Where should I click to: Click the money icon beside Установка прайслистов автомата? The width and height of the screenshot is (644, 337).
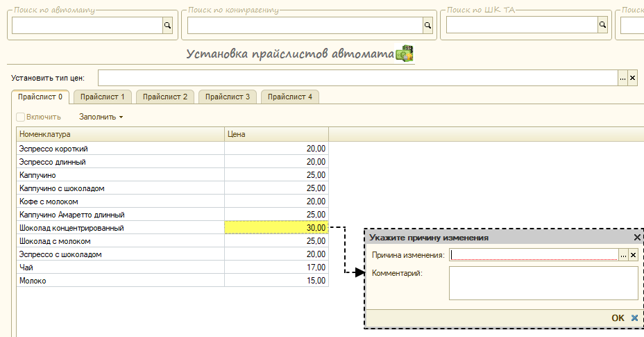click(x=405, y=54)
